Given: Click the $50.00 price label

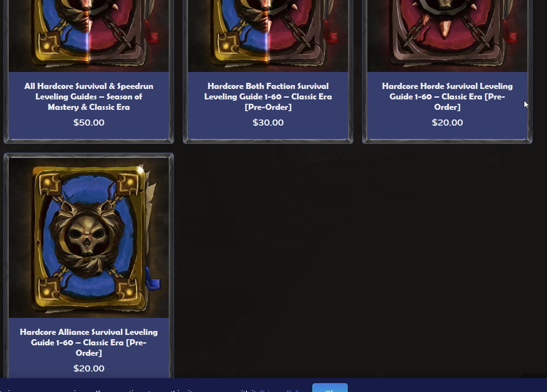Looking at the screenshot, I should [89, 123].
